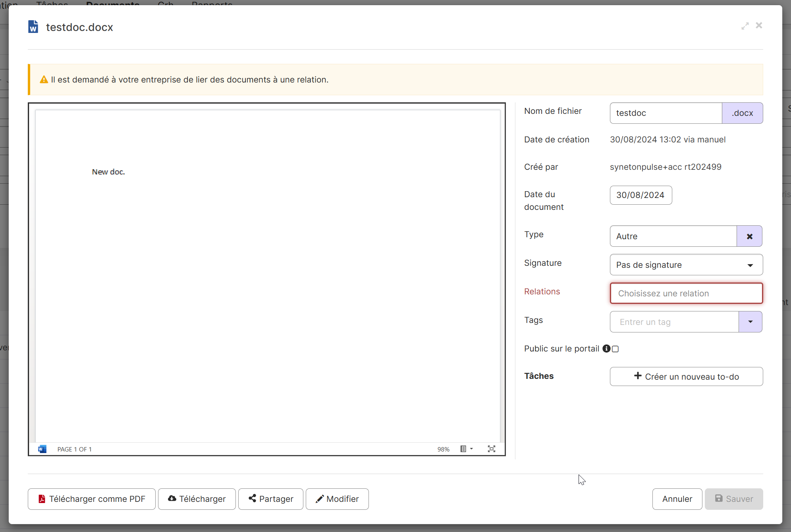Toggle fit-to-screen in the document viewer
The width and height of the screenshot is (791, 532).
pos(492,449)
